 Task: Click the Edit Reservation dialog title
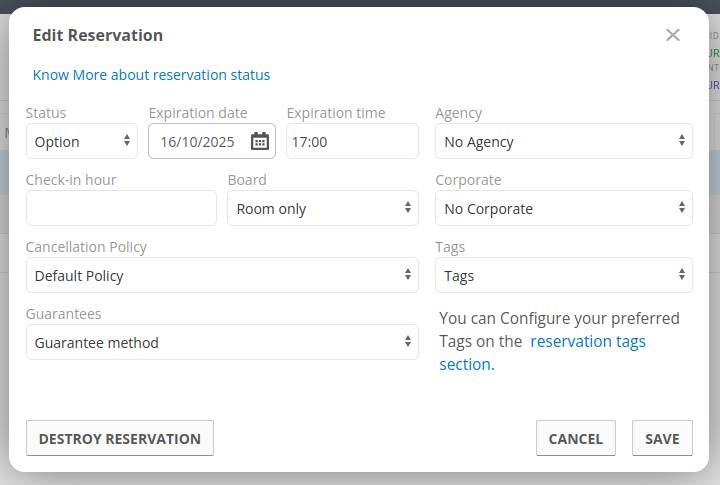pos(98,35)
